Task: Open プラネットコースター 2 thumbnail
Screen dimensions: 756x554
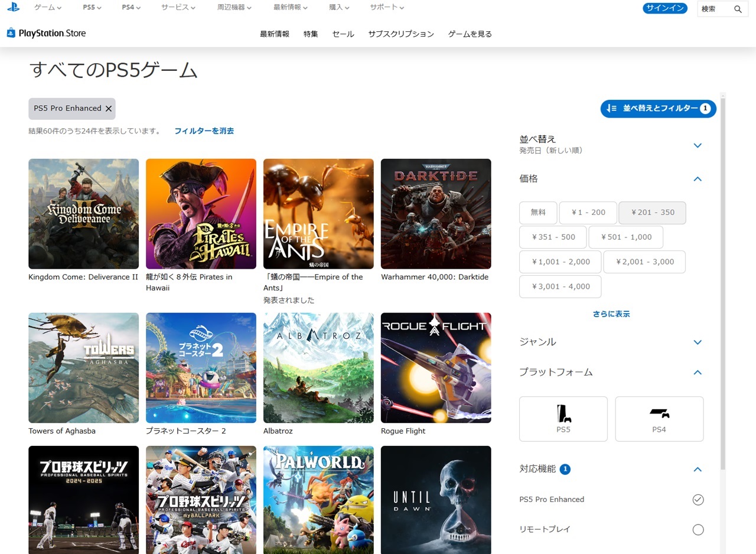Action: (201, 368)
